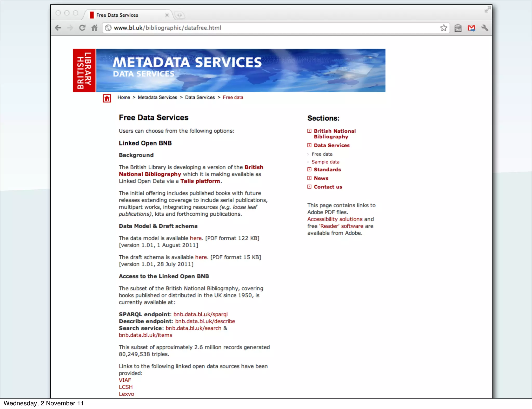Click the browser home icon

tap(94, 28)
